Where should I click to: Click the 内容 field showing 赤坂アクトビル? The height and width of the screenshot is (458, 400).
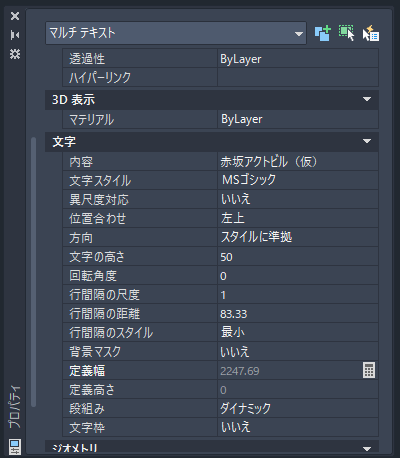(x=298, y=162)
